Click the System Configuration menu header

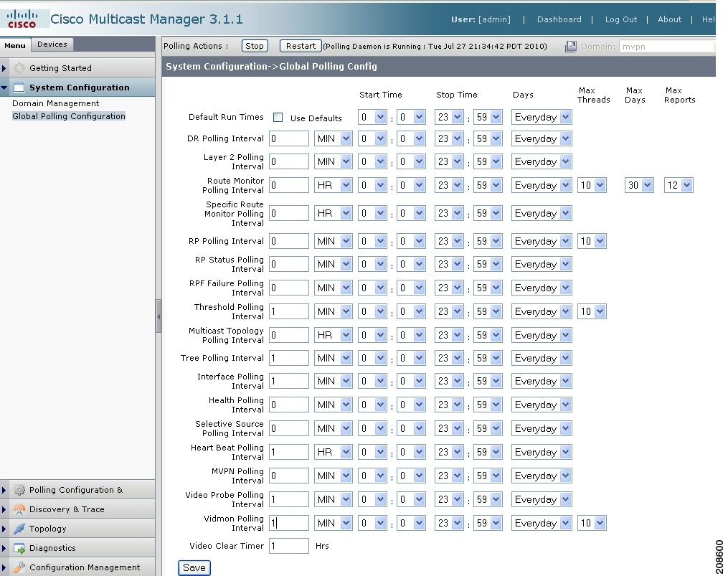[x=77, y=88]
